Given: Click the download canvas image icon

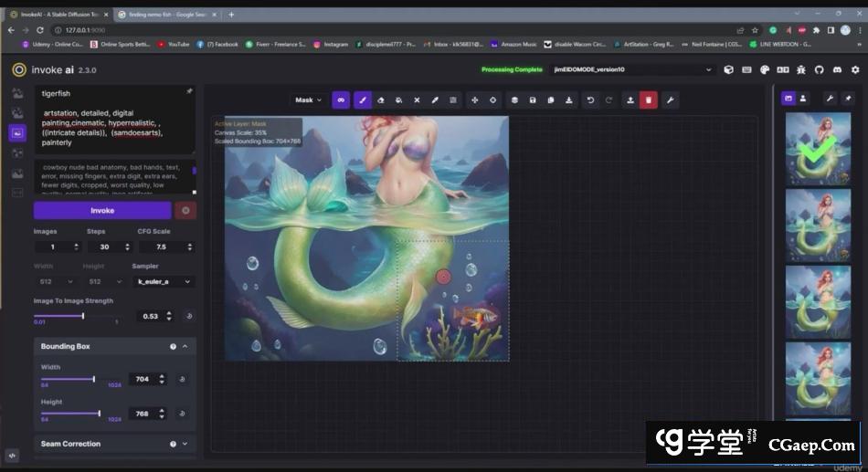Looking at the screenshot, I should pyautogui.click(x=569, y=100).
